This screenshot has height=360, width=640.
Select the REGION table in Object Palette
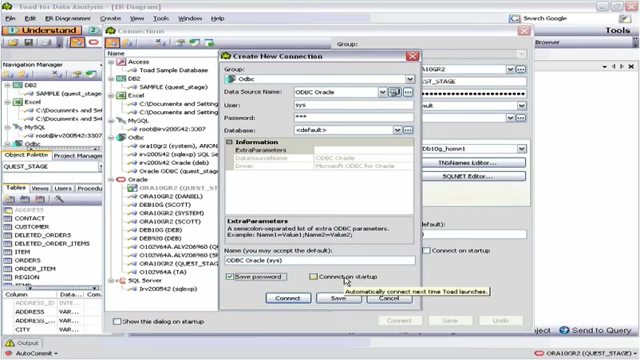(x=27, y=277)
